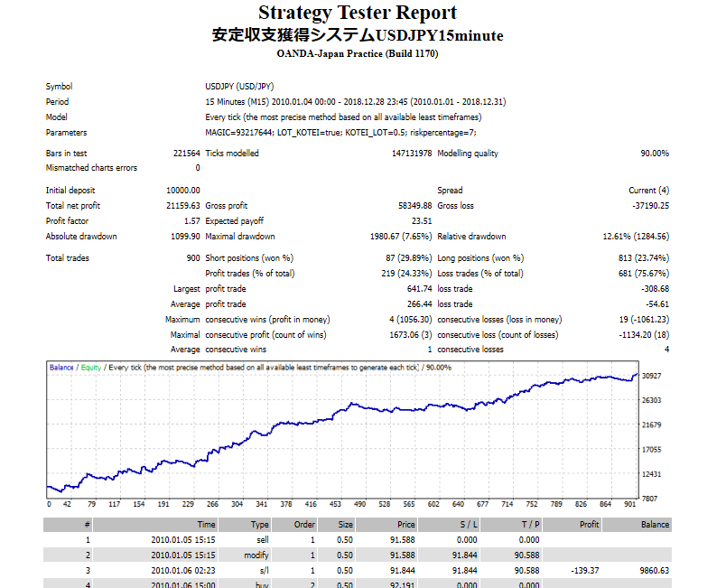Image resolution: width=726 pixels, height=588 pixels.
Task: Select the Gross loss value -37190.25
Action: click(650, 206)
